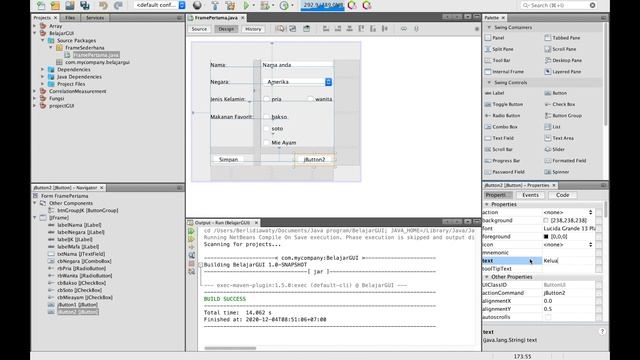
Task: Collapse the Other Properties section
Action: pos(487,277)
